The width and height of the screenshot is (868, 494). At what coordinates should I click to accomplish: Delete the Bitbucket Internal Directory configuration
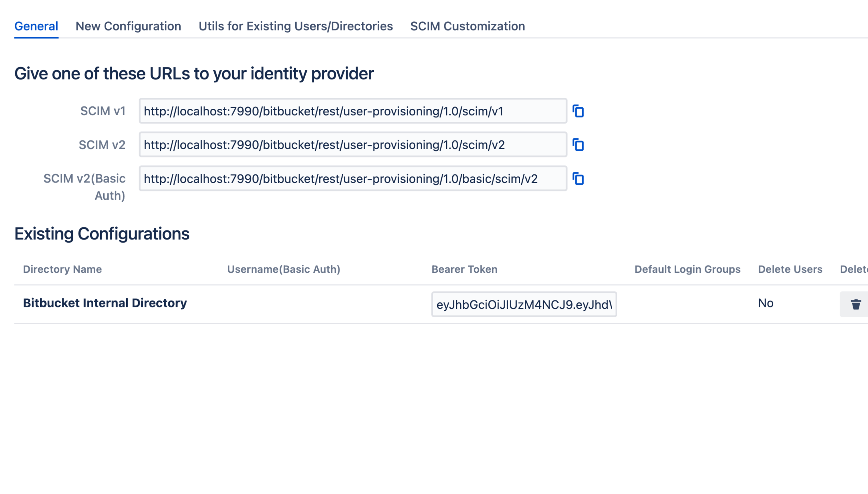click(x=855, y=304)
